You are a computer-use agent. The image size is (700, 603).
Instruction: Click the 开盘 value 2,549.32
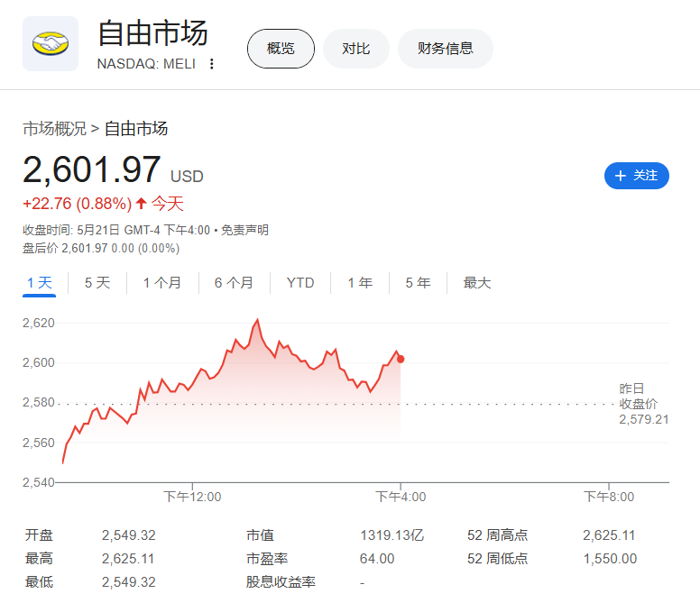[129, 535]
